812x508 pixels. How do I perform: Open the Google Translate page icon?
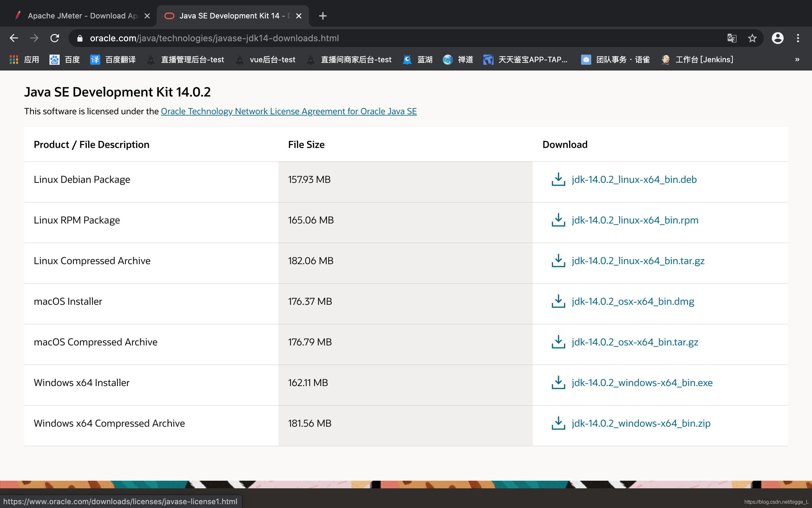click(731, 38)
